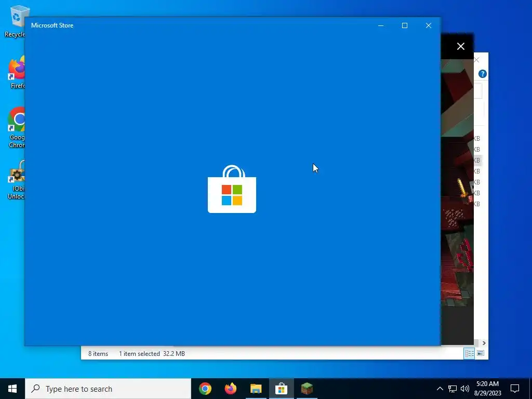This screenshot has width=532, height=399.
Task: Launch Google Chrome from the taskbar
Action: click(205, 389)
